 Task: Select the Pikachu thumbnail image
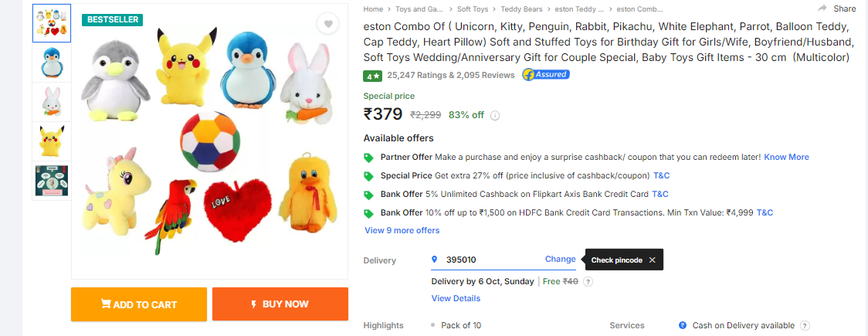pos(52,141)
